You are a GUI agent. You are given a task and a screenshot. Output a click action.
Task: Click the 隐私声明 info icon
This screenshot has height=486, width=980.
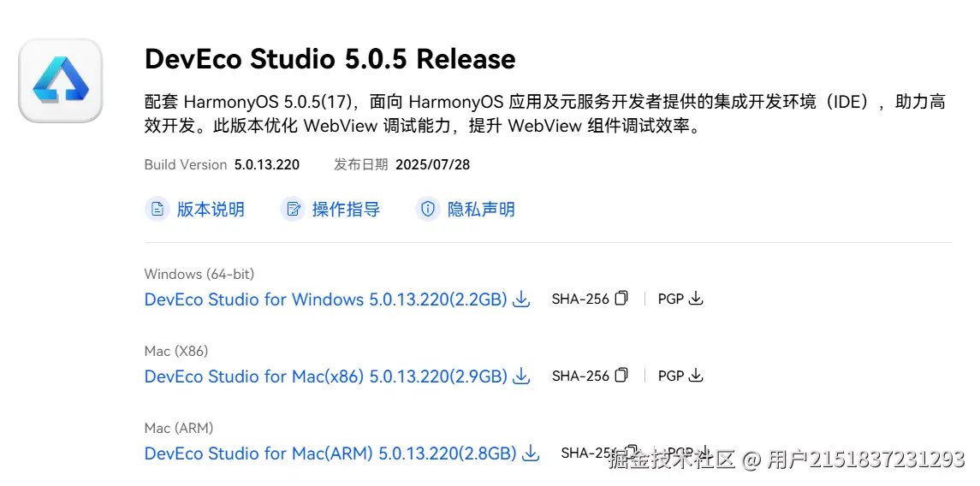tap(428, 210)
